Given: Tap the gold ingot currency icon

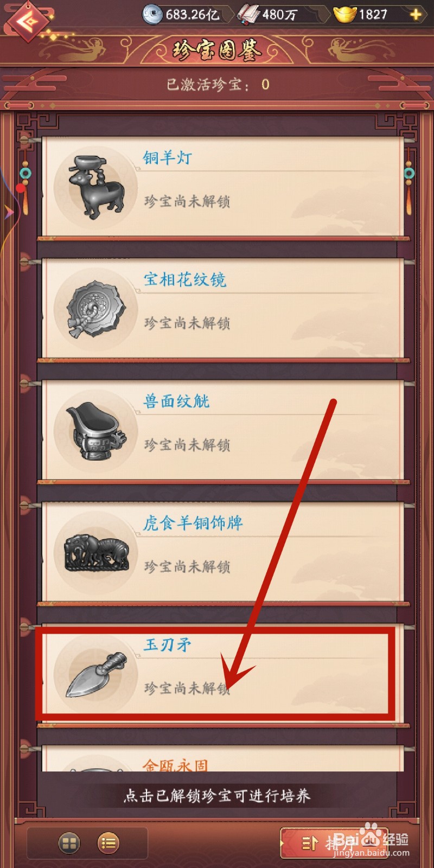Looking at the screenshot, I should [x=344, y=15].
